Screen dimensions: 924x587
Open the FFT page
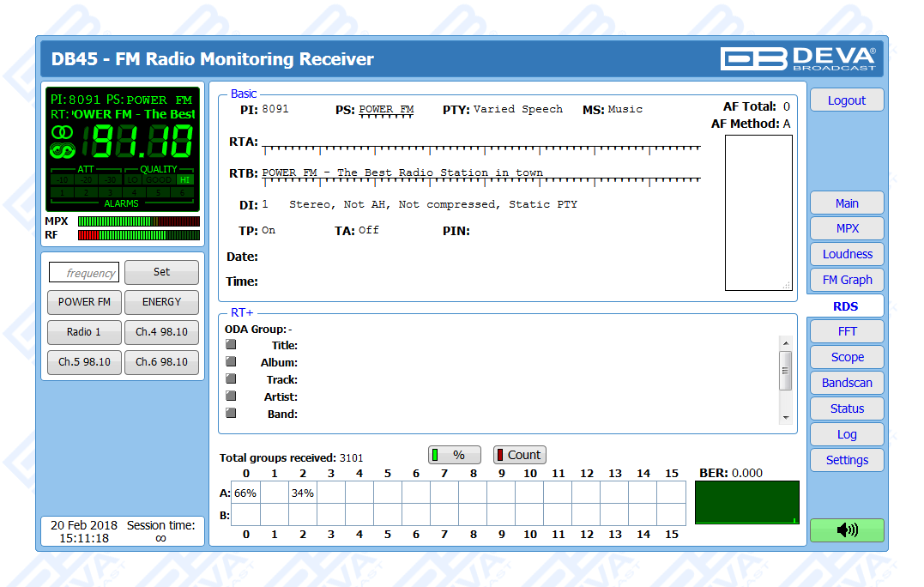click(846, 331)
